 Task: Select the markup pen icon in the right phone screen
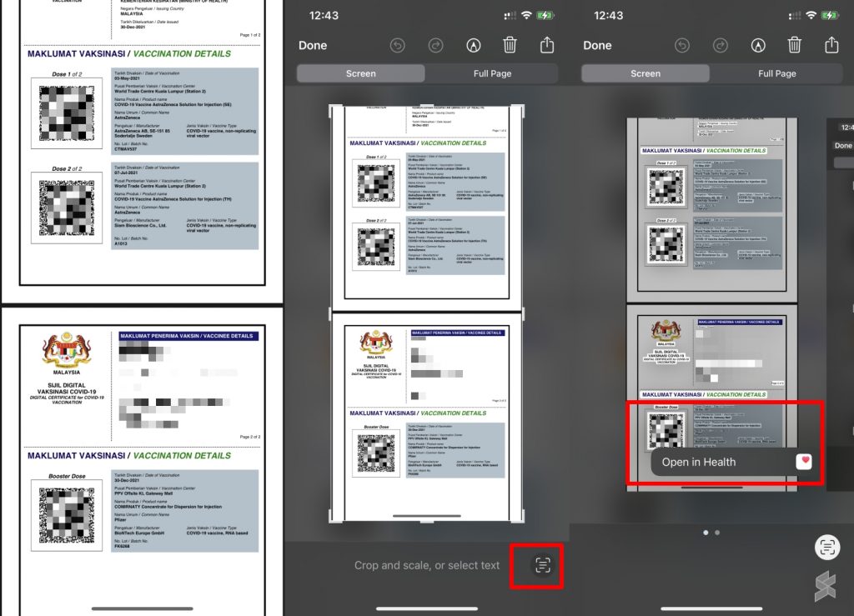[758, 45]
